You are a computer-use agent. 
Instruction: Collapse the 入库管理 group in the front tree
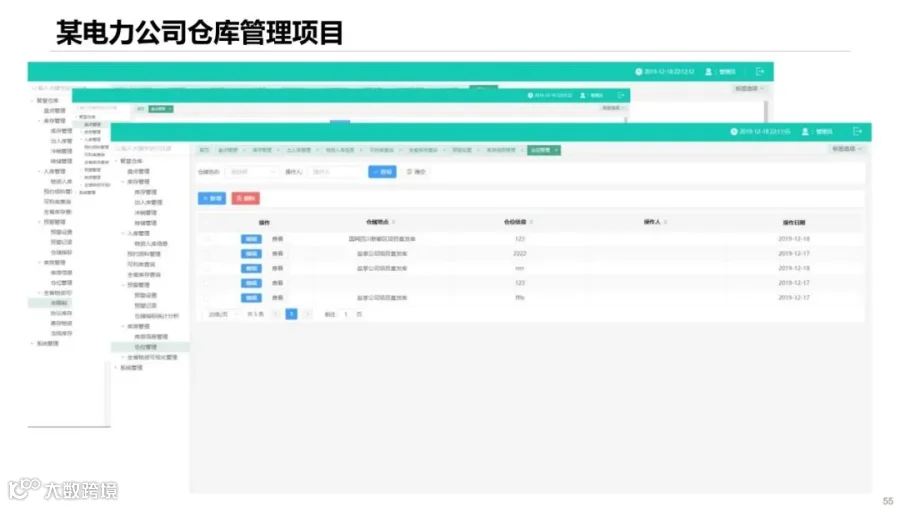coord(123,234)
